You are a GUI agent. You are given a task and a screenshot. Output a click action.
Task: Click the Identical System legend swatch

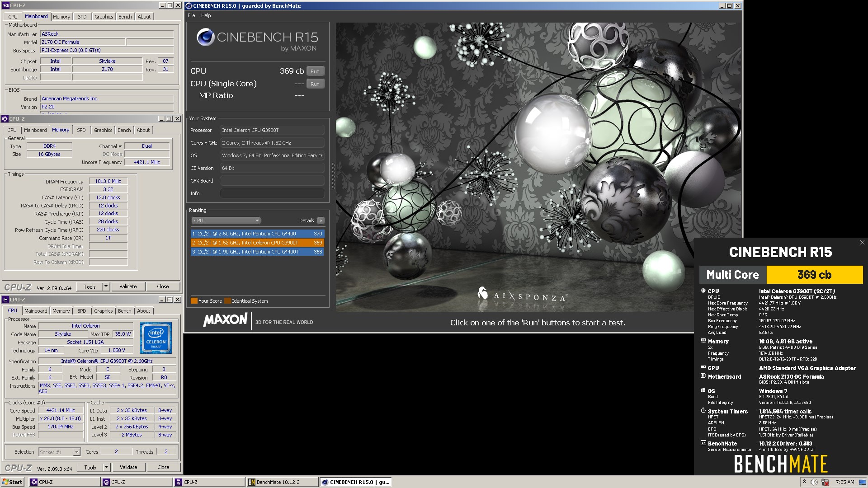tap(227, 301)
